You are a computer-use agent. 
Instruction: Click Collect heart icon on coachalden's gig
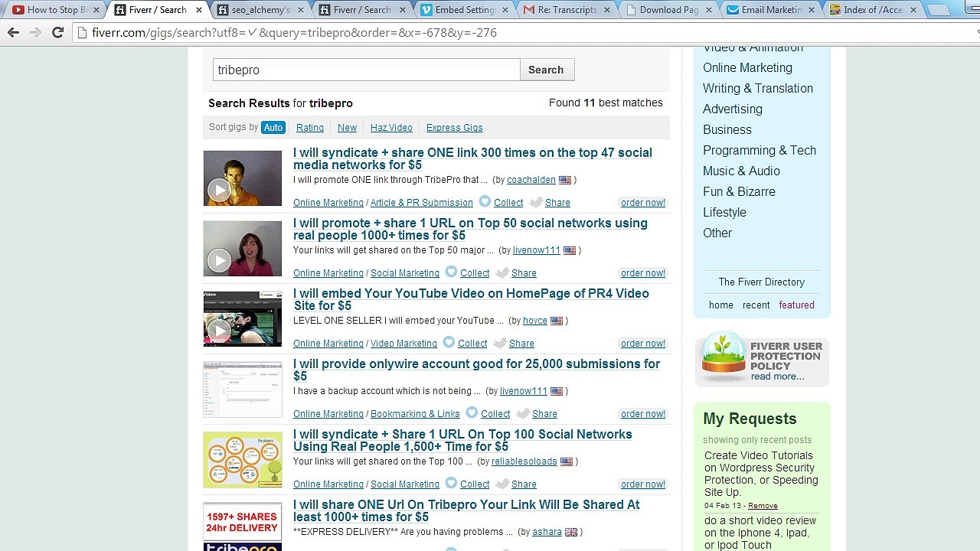[x=485, y=201]
